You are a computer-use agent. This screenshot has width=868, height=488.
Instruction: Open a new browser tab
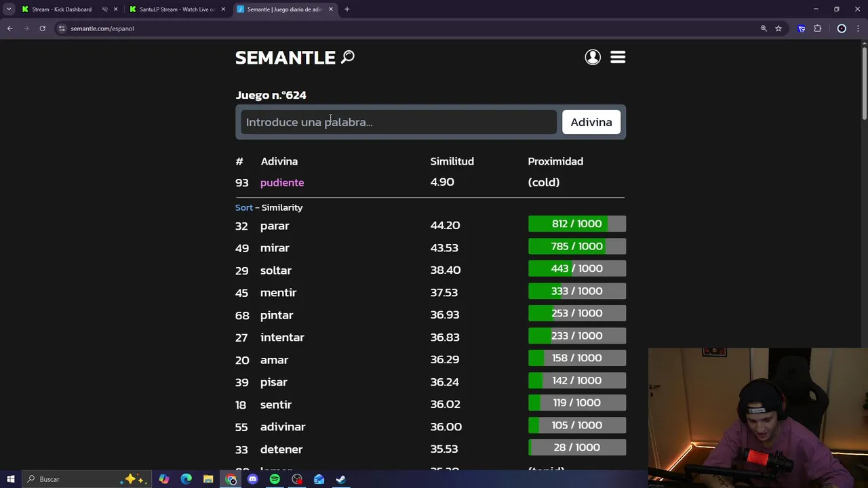(347, 9)
